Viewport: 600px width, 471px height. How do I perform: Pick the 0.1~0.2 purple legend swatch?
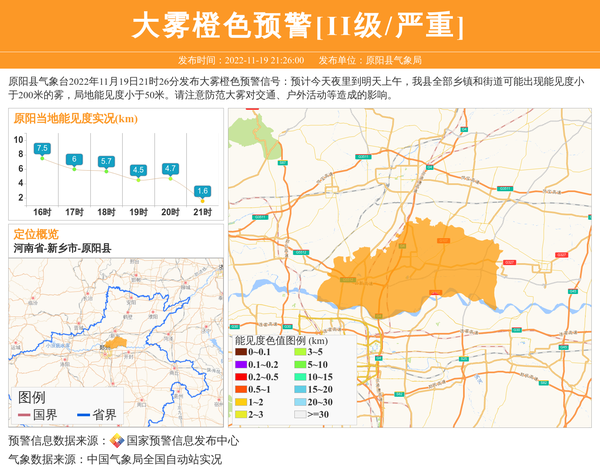(241, 364)
